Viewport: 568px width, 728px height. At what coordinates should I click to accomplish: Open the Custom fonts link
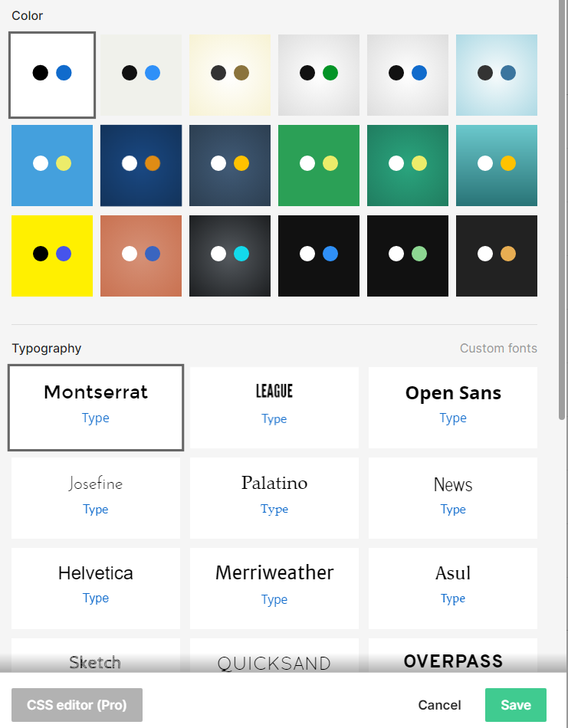[x=498, y=348]
